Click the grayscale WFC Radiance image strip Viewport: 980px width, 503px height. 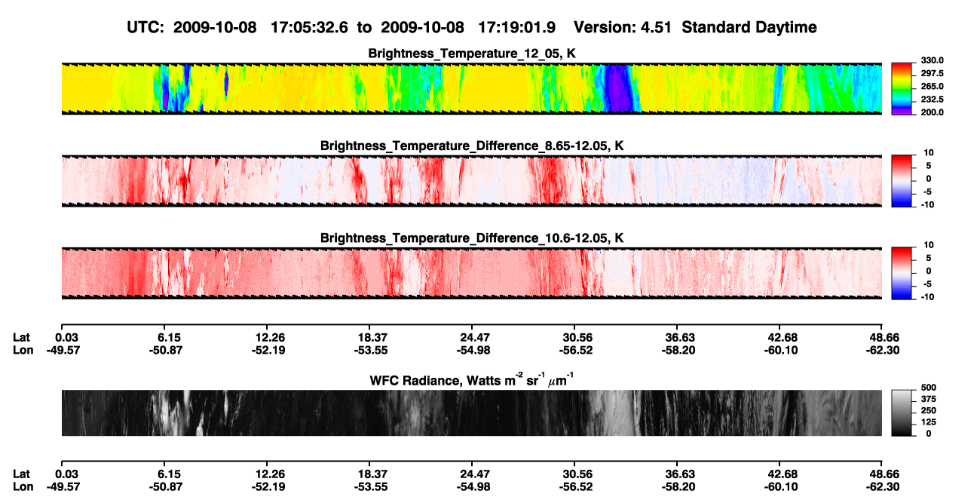(471, 413)
